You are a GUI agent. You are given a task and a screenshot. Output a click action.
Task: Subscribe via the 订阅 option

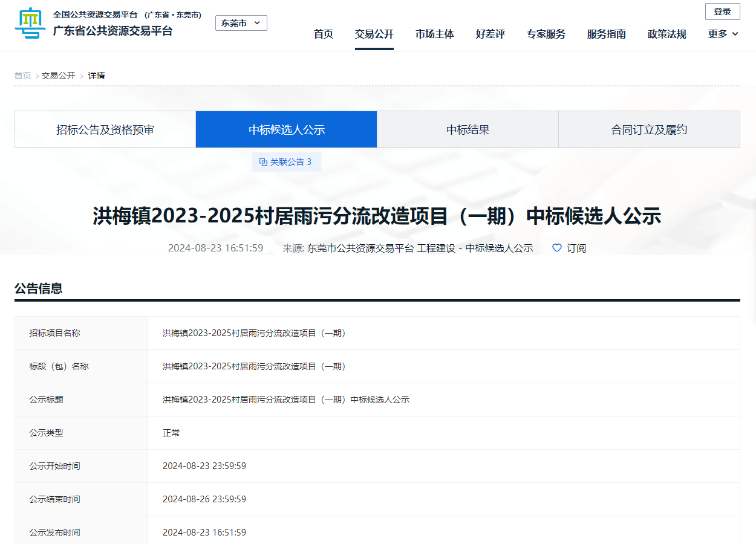575,248
